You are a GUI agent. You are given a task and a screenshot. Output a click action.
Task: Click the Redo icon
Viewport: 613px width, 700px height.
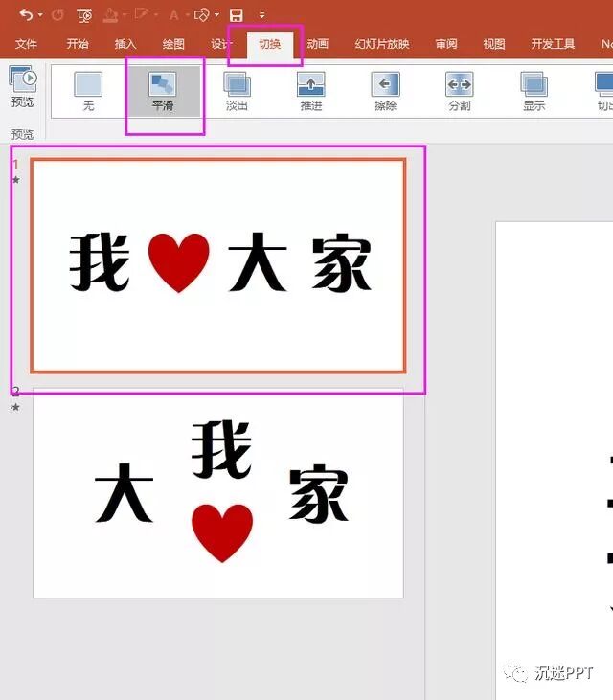(57, 15)
